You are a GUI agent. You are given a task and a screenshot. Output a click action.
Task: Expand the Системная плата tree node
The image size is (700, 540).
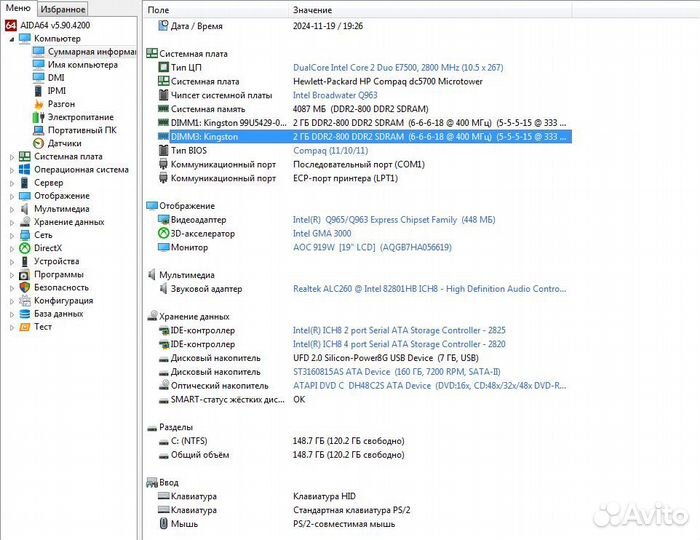12,157
